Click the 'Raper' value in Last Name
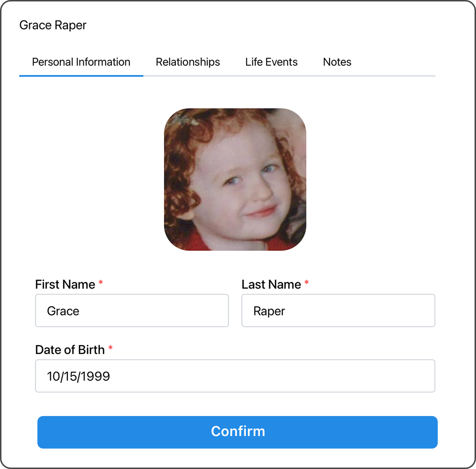The image size is (476, 469). (269, 311)
